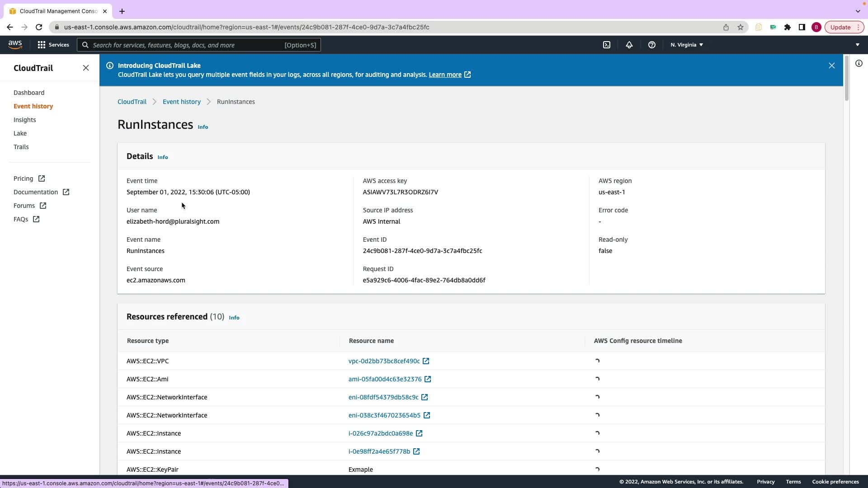The image size is (868, 488).
Task: Open the info panel icon at right edge
Action: [859, 63]
